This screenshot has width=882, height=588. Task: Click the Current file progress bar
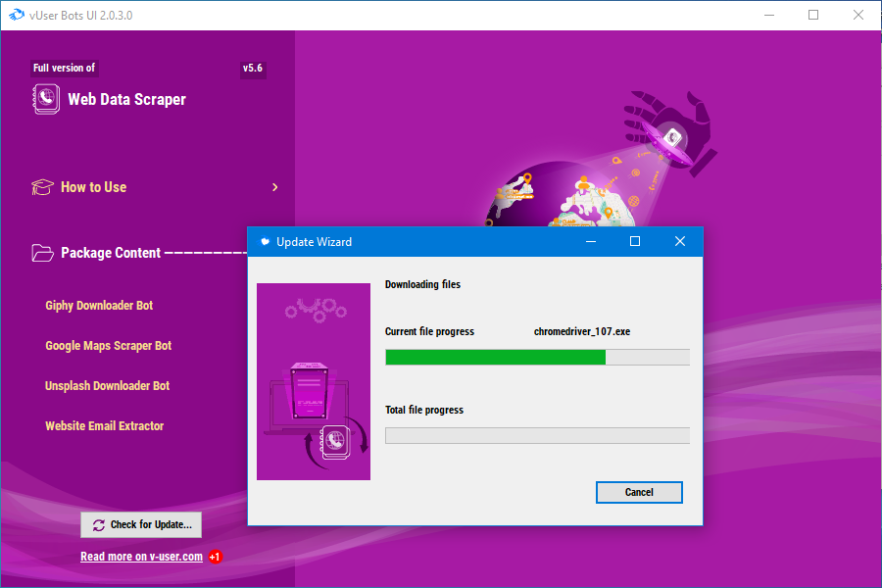537,358
